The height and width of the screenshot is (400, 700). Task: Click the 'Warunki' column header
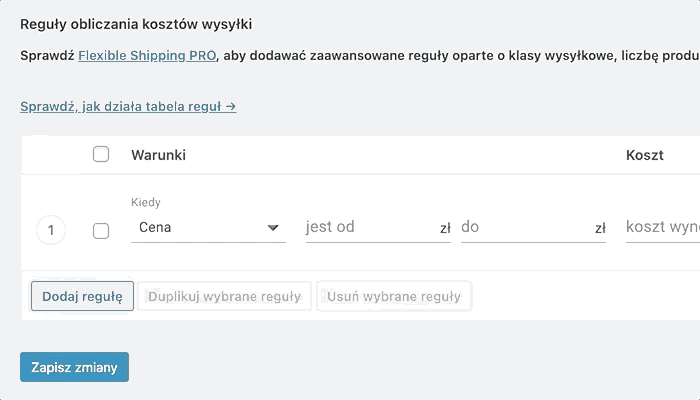coord(158,155)
